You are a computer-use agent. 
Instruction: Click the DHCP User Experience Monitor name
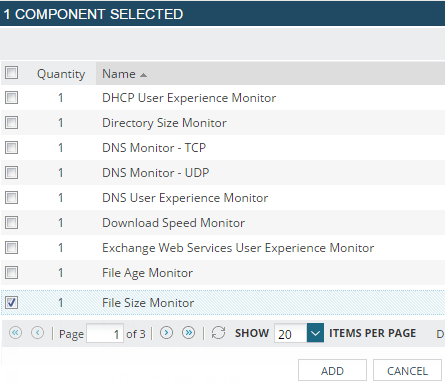point(189,98)
